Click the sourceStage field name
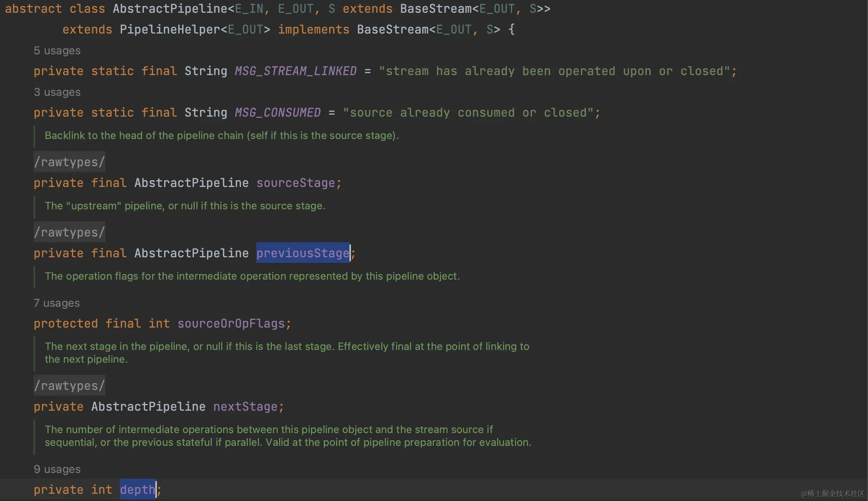Image resolution: width=868 pixels, height=501 pixels. pyautogui.click(x=295, y=183)
